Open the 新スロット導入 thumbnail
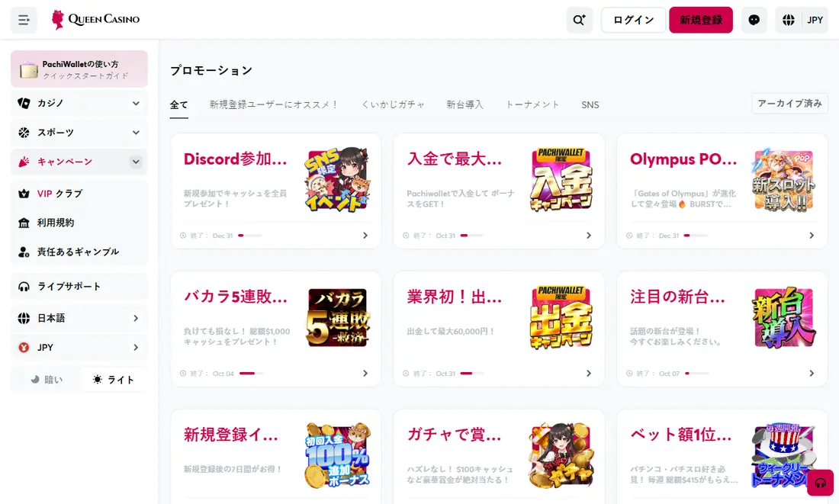This screenshot has width=839, height=504. [784, 179]
